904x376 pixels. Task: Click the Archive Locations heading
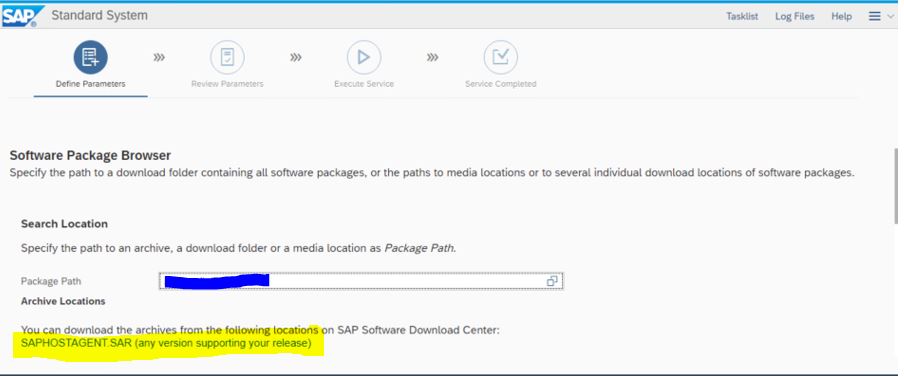pyautogui.click(x=63, y=301)
